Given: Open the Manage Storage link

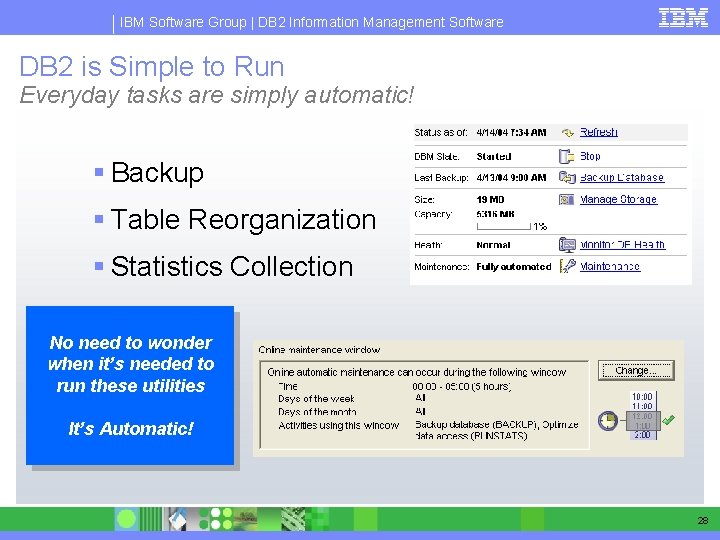Looking at the screenshot, I should point(618,199).
